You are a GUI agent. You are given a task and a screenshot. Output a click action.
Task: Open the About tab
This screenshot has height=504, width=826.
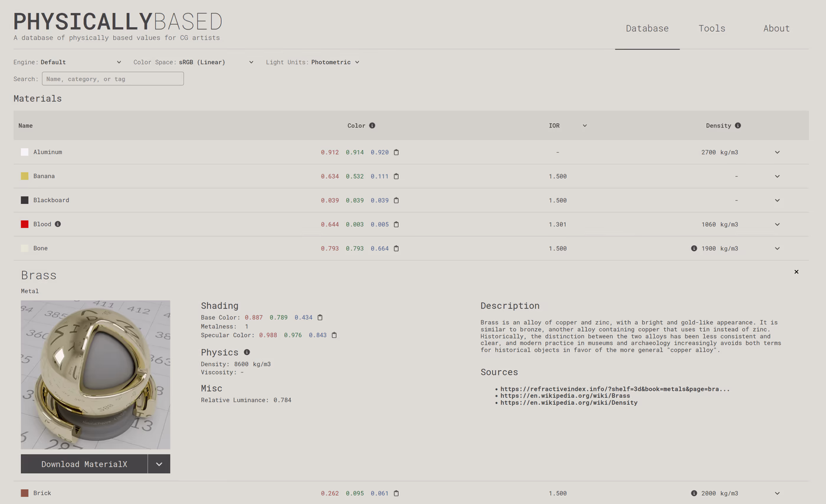click(776, 28)
